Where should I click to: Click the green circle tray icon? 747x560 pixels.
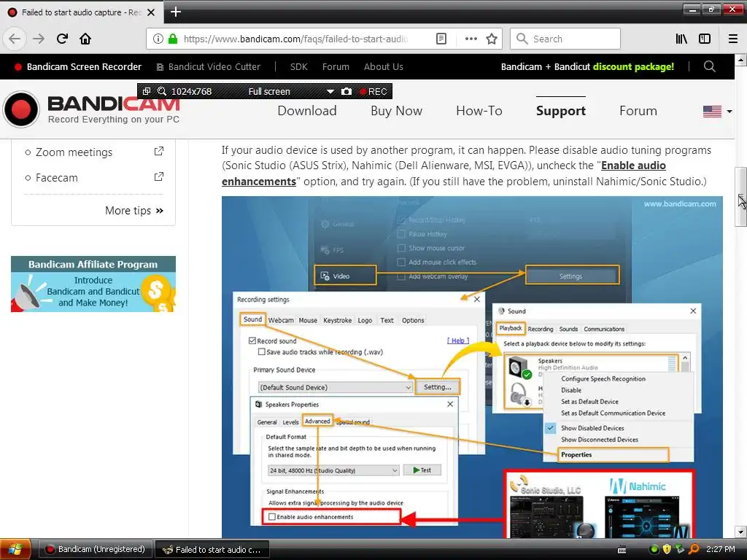tap(654, 550)
